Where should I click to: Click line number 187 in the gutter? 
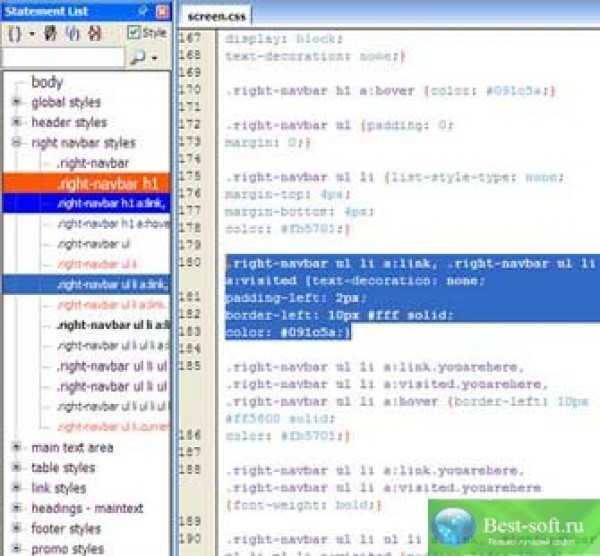click(x=190, y=452)
